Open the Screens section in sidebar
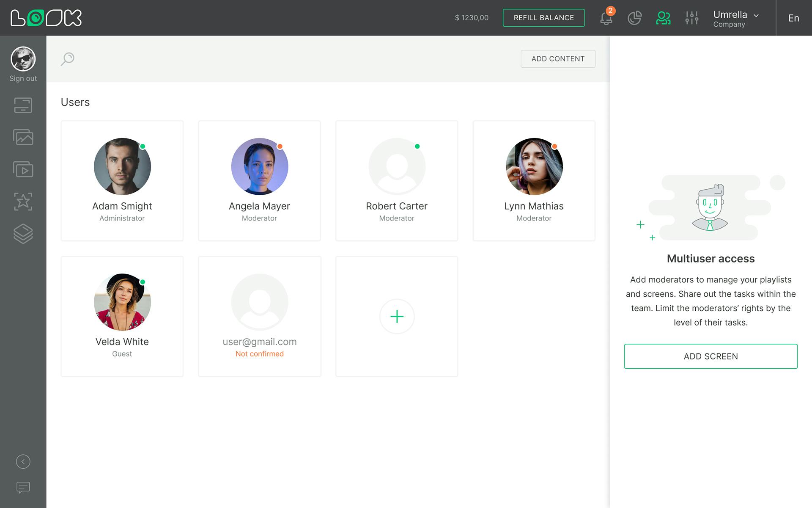The height and width of the screenshot is (508, 812). click(23, 105)
